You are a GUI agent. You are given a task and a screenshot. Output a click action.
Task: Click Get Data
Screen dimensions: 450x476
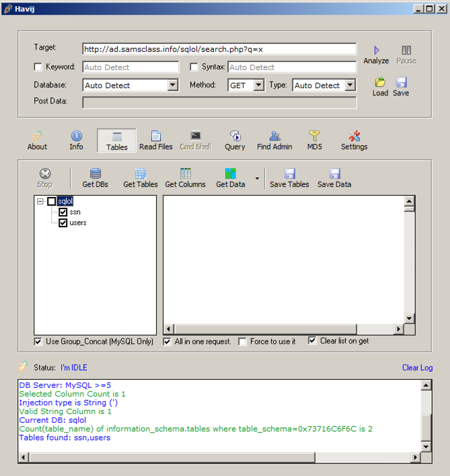(231, 178)
